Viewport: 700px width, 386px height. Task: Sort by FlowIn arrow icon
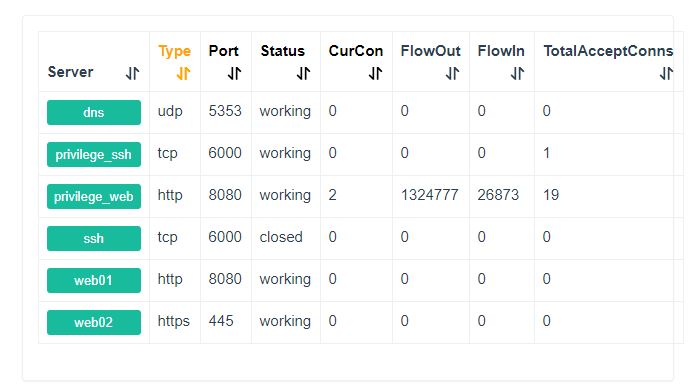(517, 73)
